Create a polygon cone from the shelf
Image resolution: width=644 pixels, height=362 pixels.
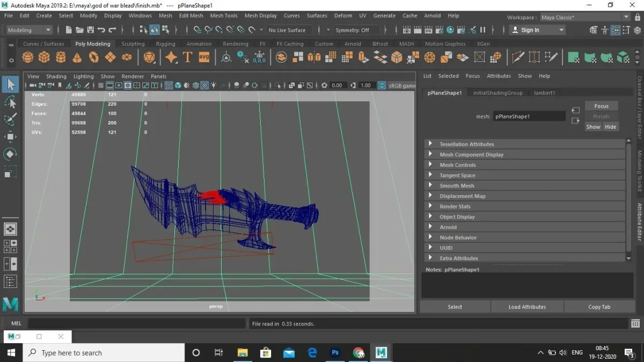77,57
